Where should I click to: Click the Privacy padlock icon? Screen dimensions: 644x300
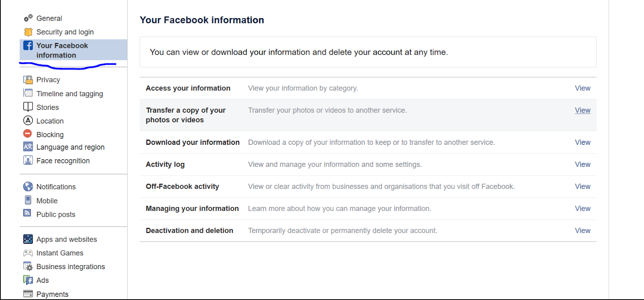[28, 80]
